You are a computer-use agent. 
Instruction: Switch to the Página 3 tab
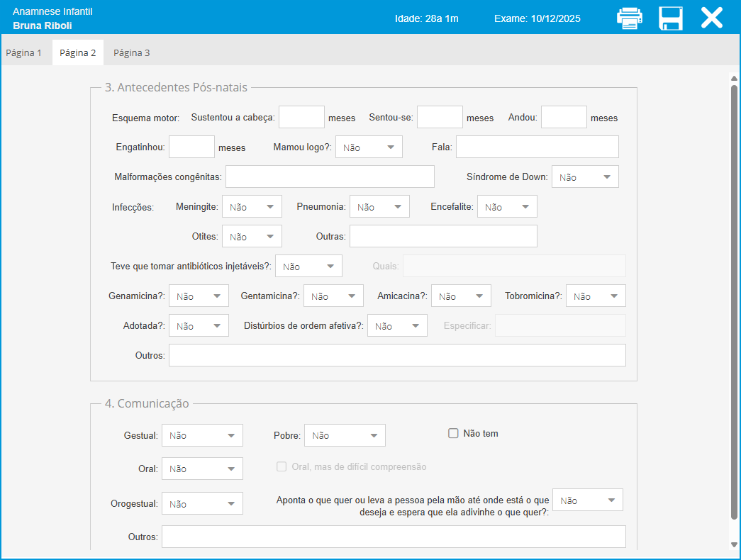pyautogui.click(x=132, y=52)
